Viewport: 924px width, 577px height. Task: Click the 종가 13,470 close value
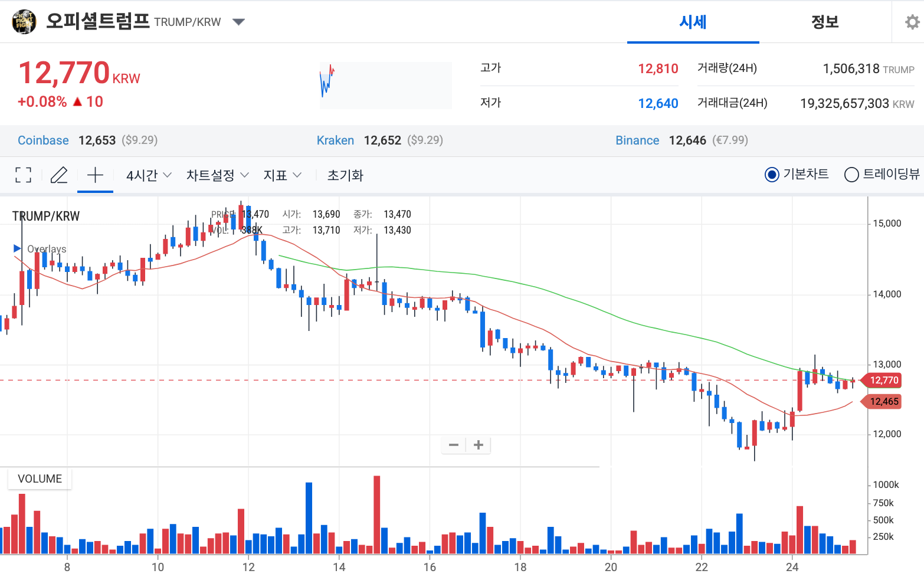(x=397, y=214)
